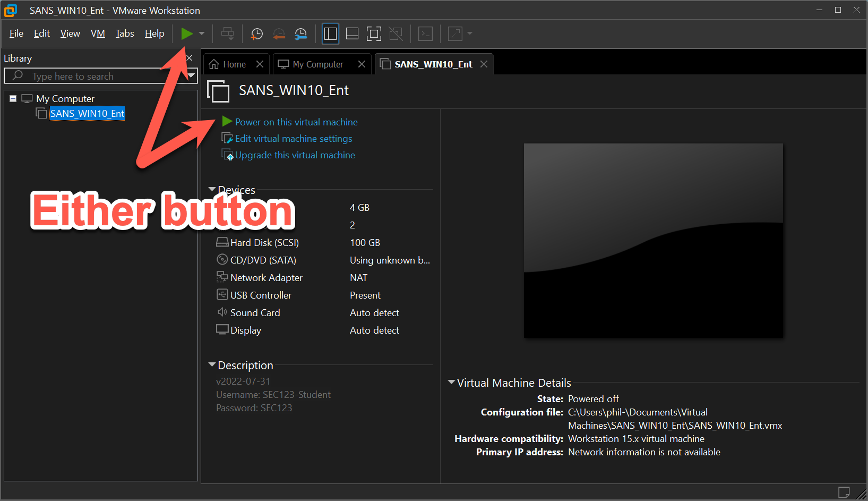This screenshot has width=868, height=501.
Task: Click the VM screen preview thumbnail
Action: (653, 240)
